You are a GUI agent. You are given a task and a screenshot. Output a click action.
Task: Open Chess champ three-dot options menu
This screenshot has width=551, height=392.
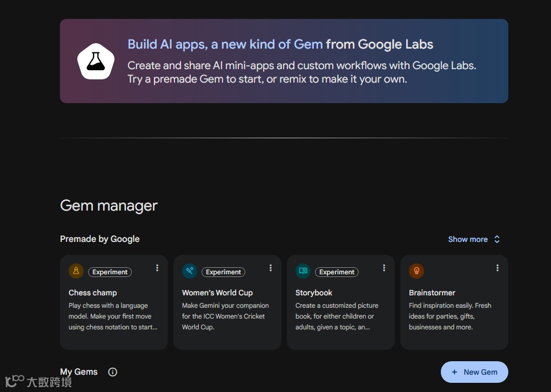pyautogui.click(x=157, y=268)
